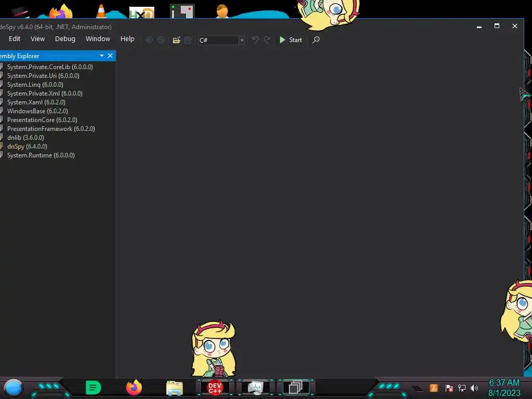The height and width of the screenshot is (399, 532).
Task: Click the Redo toolbar icon
Action: tap(268, 39)
